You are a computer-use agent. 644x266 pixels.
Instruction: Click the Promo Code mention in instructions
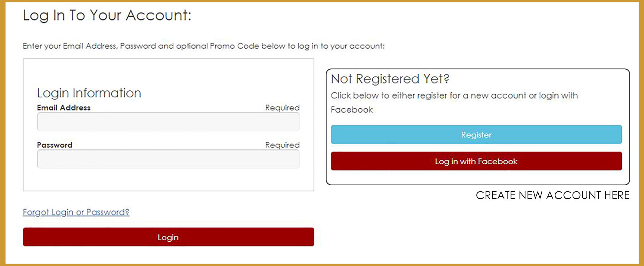pyautogui.click(x=234, y=46)
